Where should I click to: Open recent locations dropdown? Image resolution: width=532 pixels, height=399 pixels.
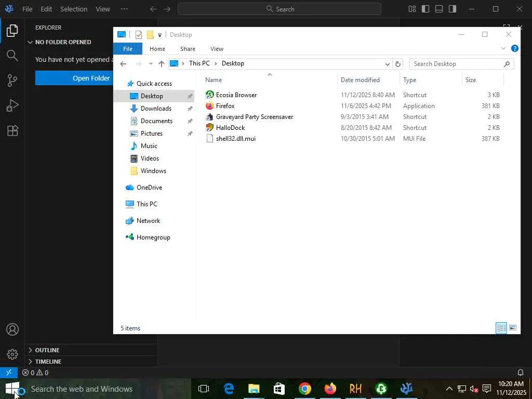coord(151,64)
